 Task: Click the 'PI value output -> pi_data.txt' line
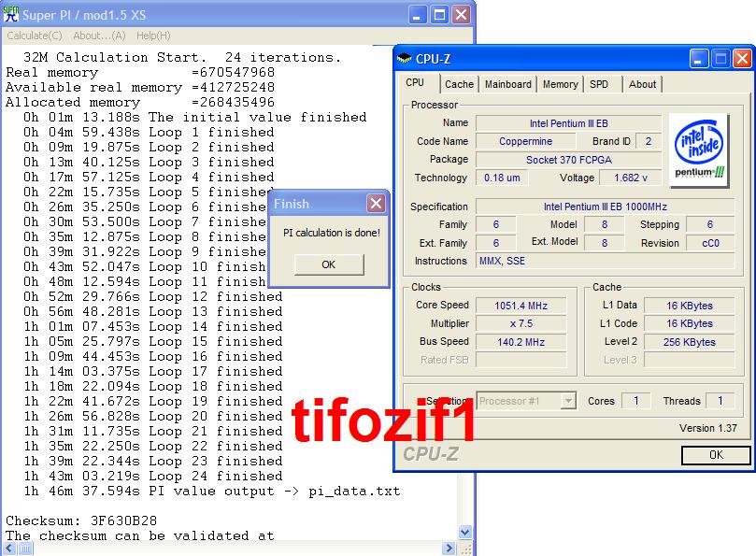pos(211,491)
